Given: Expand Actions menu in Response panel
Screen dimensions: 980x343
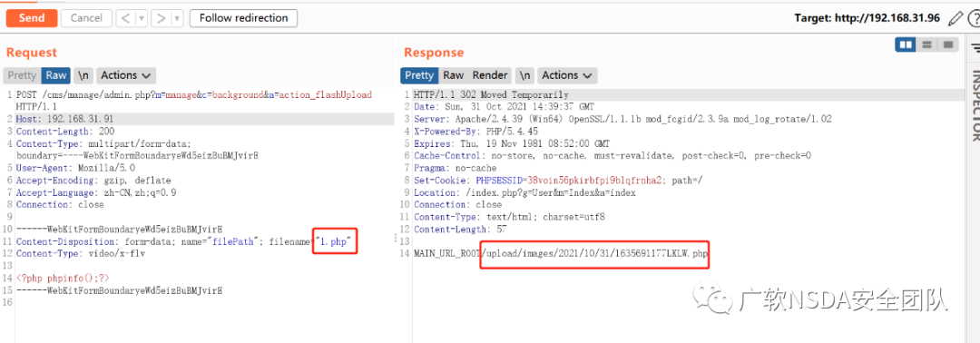Looking at the screenshot, I should pos(567,75).
